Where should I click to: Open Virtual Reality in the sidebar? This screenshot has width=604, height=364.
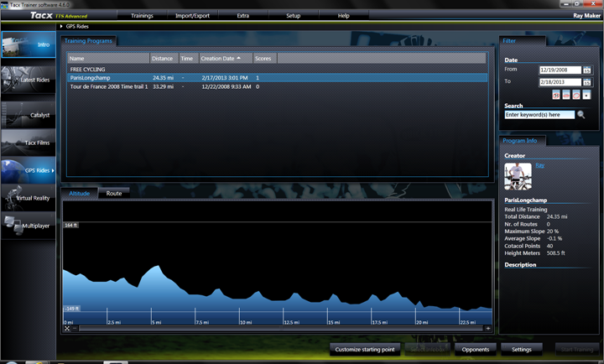pyautogui.click(x=29, y=198)
